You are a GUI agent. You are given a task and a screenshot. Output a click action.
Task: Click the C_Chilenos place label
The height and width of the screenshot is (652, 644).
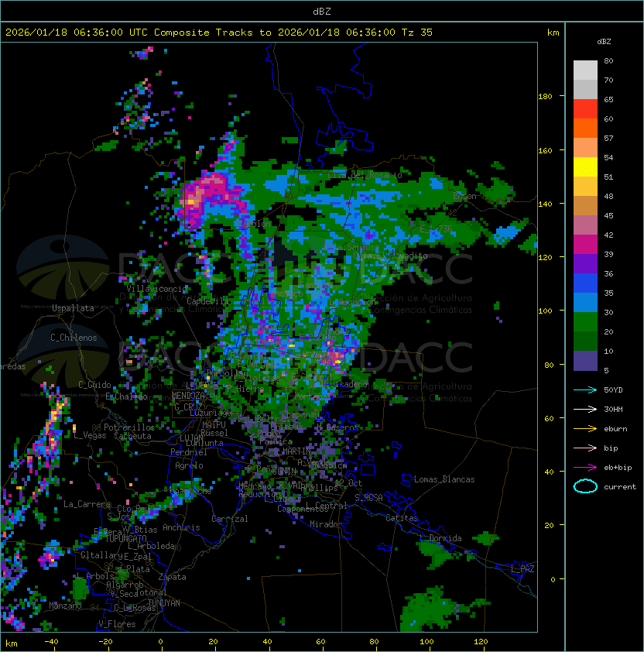click(74, 338)
